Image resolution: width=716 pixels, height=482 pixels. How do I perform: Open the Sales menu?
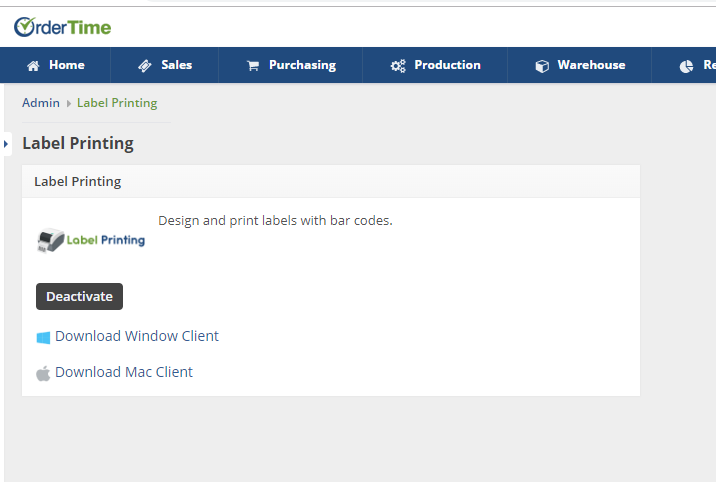coord(165,65)
